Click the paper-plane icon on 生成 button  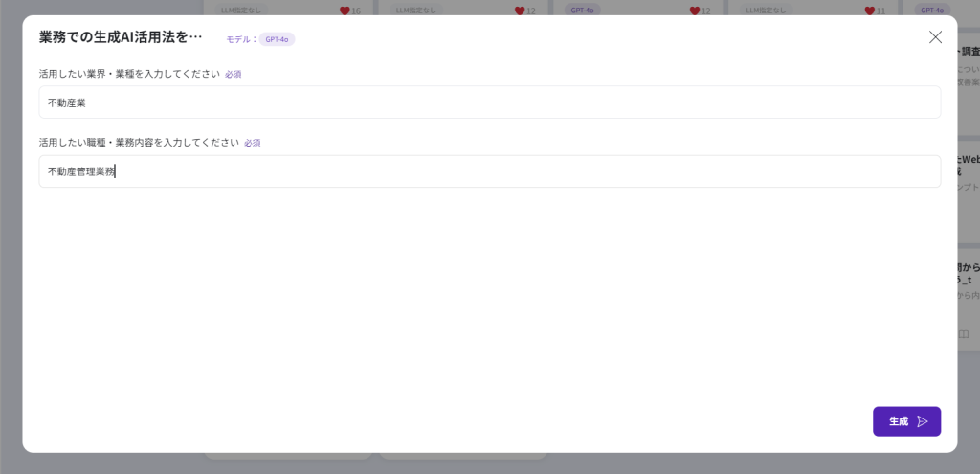pos(923,421)
